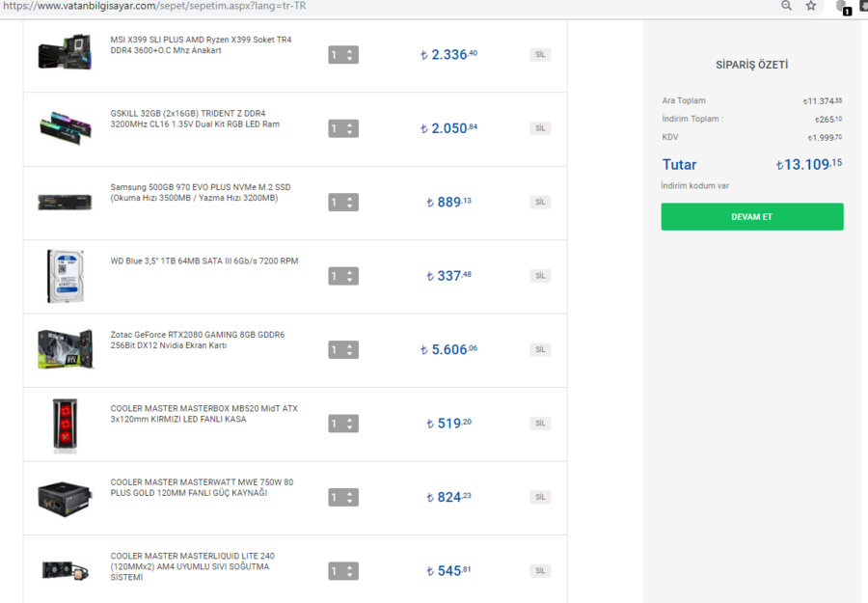The height and width of the screenshot is (603, 868).
Task: Select the 2.050 price of GSKILL RAM
Action: point(448,128)
